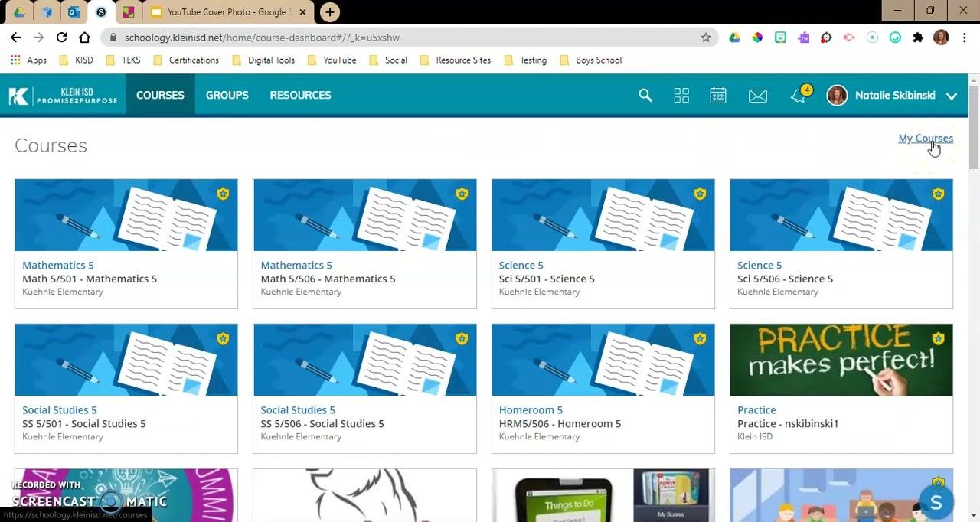The image size is (980, 522).
Task: Click Natalie Skibinski's header profile photo
Action: point(837,95)
